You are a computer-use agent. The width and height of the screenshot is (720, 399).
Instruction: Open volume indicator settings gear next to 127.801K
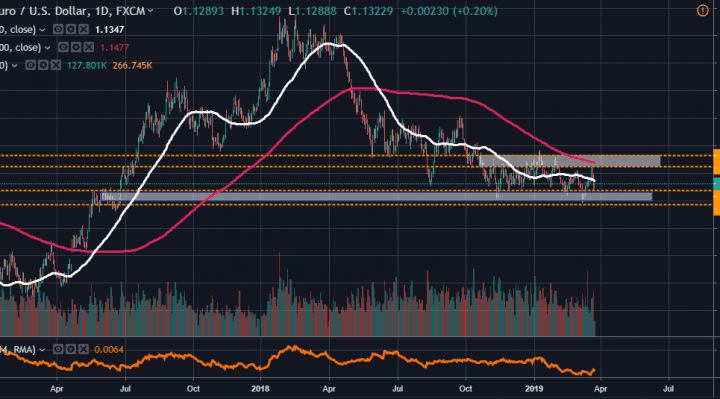pos(43,65)
